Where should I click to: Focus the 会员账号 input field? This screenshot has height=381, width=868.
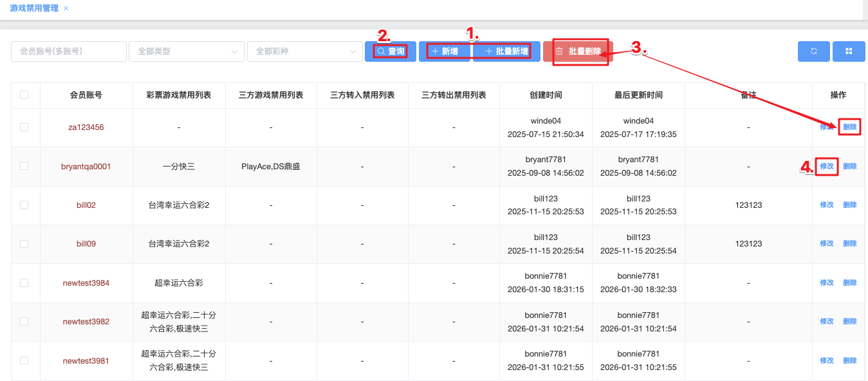[x=68, y=51]
